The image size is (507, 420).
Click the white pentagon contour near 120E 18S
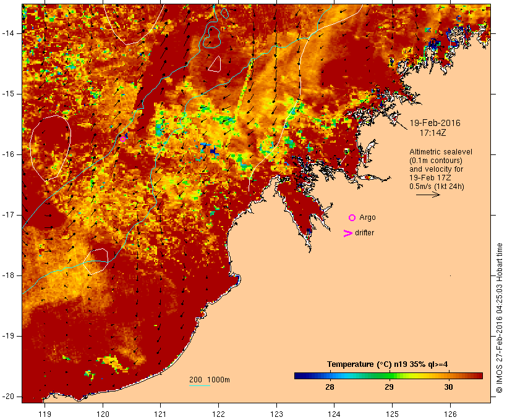[x=95, y=261]
